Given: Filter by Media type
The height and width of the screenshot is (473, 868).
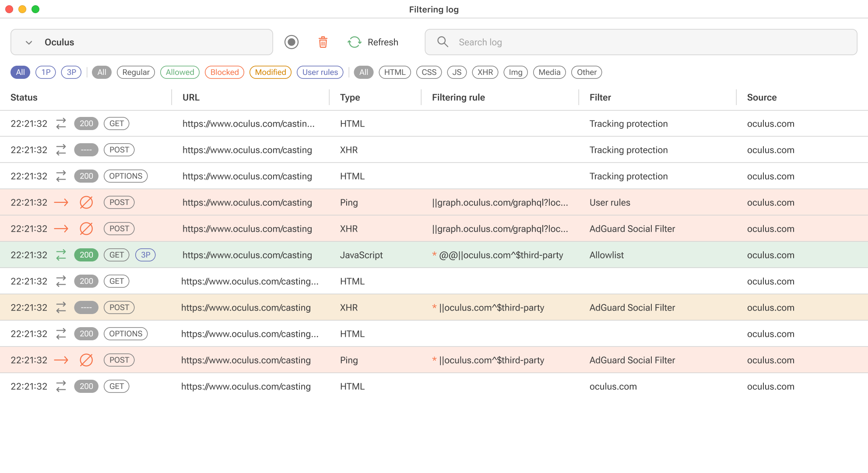Looking at the screenshot, I should pyautogui.click(x=549, y=72).
